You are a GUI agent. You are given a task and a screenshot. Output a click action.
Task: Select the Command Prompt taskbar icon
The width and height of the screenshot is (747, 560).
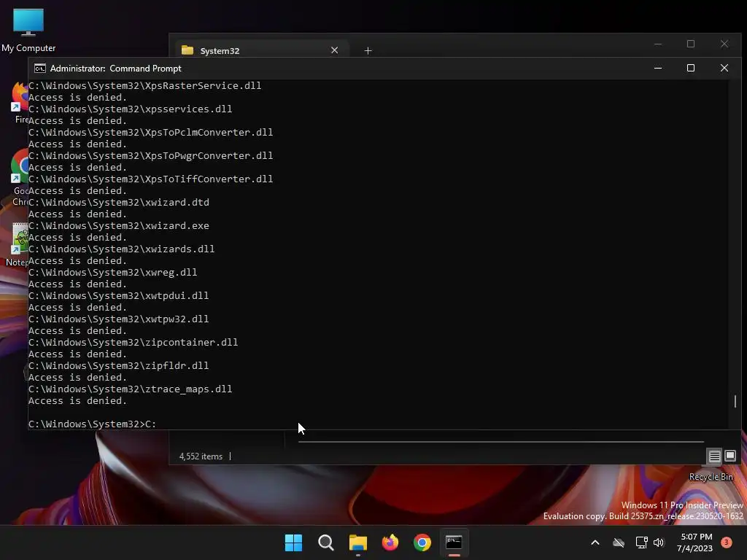[454, 542]
